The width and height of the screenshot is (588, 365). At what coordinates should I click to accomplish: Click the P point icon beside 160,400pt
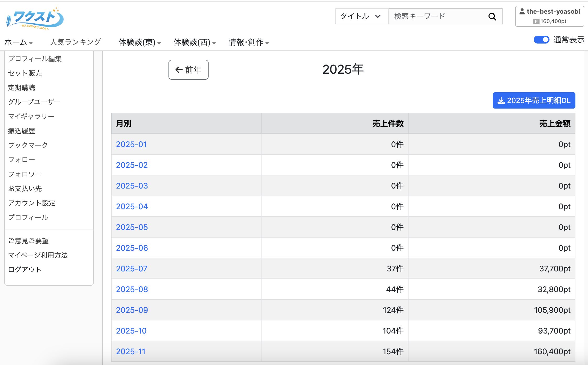[x=536, y=21]
